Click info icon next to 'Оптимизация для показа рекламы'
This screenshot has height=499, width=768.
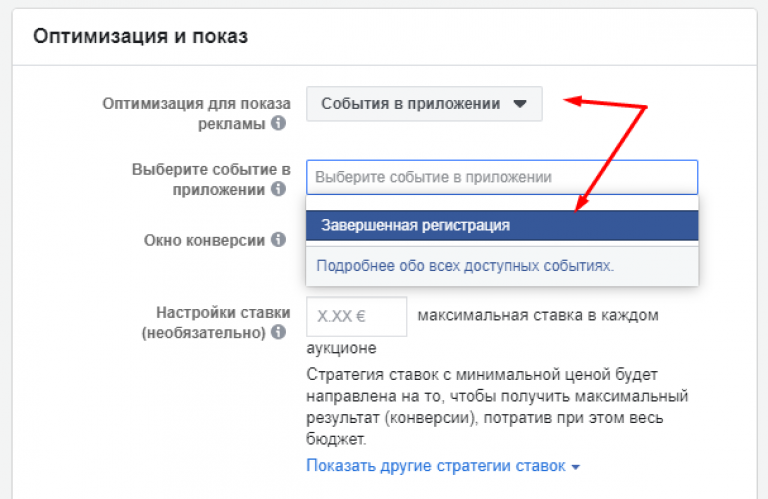click(279, 123)
